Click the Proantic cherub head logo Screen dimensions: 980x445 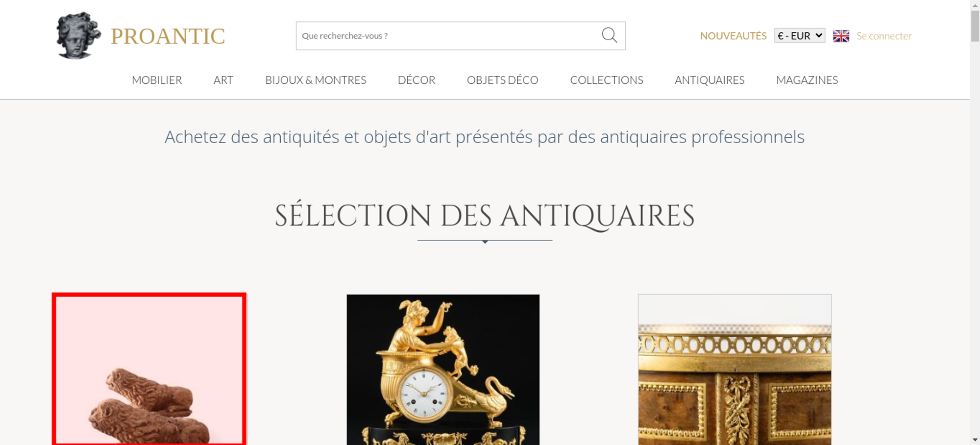[x=78, y=35]
